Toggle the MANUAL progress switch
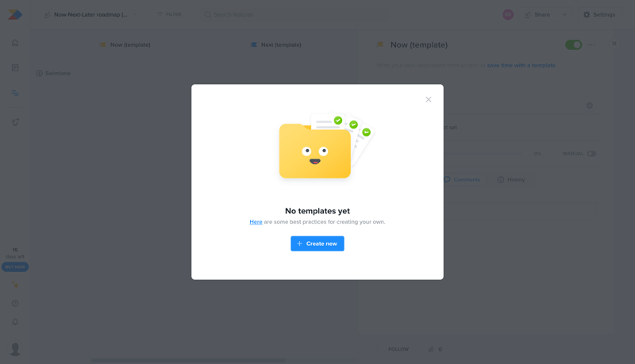635x364 pixels. 591,154
